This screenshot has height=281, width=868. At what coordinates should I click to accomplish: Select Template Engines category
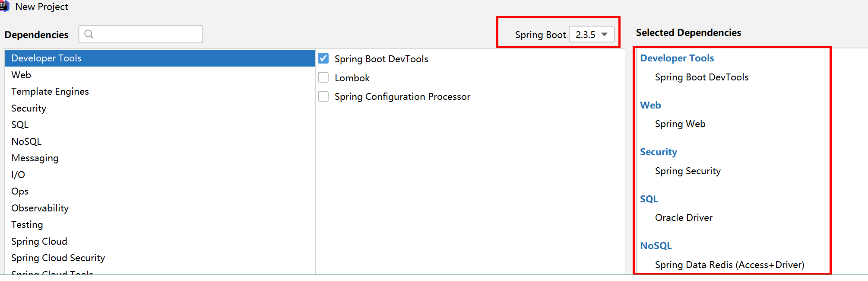50,92
